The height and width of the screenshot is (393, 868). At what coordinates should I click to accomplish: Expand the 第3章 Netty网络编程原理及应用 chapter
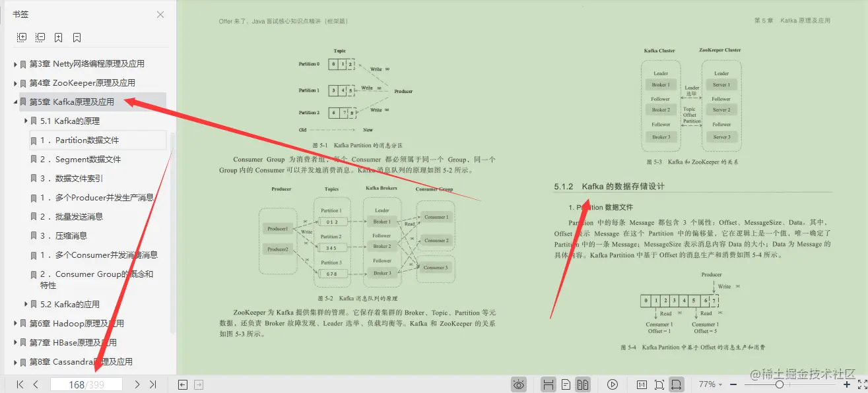click(x=15, y=65)
